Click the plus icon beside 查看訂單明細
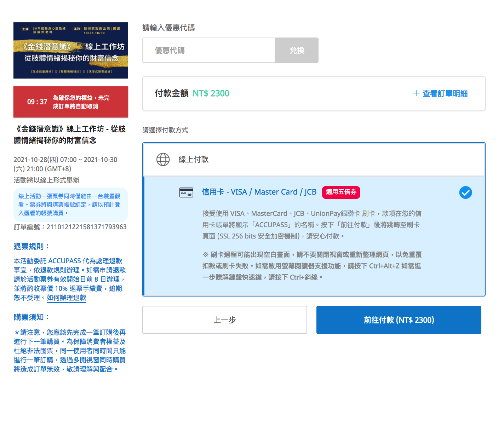The image size is (504, 443). [416, 93]
